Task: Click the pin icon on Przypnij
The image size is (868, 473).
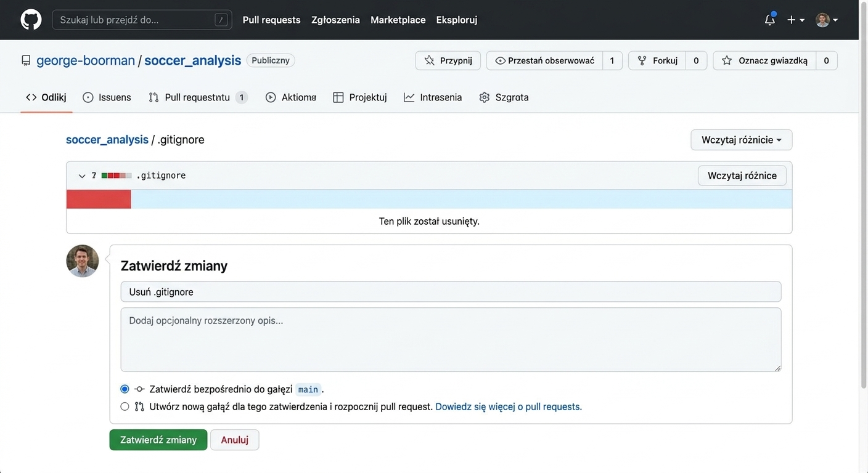Action: (430, 60)
